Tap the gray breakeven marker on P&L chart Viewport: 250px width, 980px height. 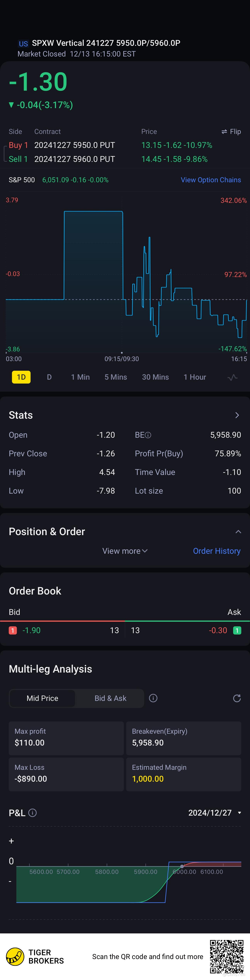pyautogui.click(x=182, y=867)
